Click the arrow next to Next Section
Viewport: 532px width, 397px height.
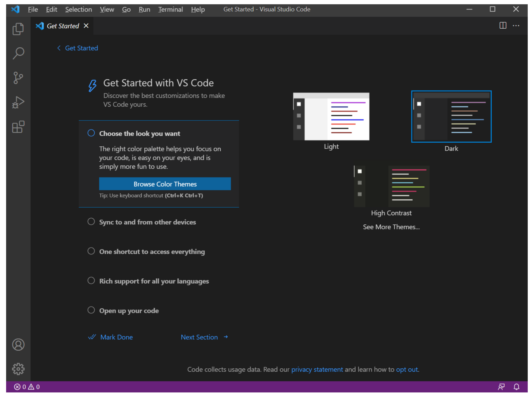click(226, 337)
